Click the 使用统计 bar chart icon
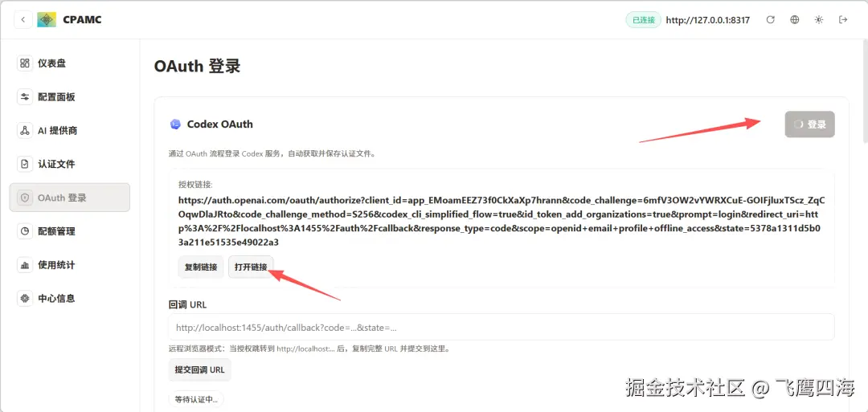This screenshot has height=412, width=868. (x=24, y=265)
